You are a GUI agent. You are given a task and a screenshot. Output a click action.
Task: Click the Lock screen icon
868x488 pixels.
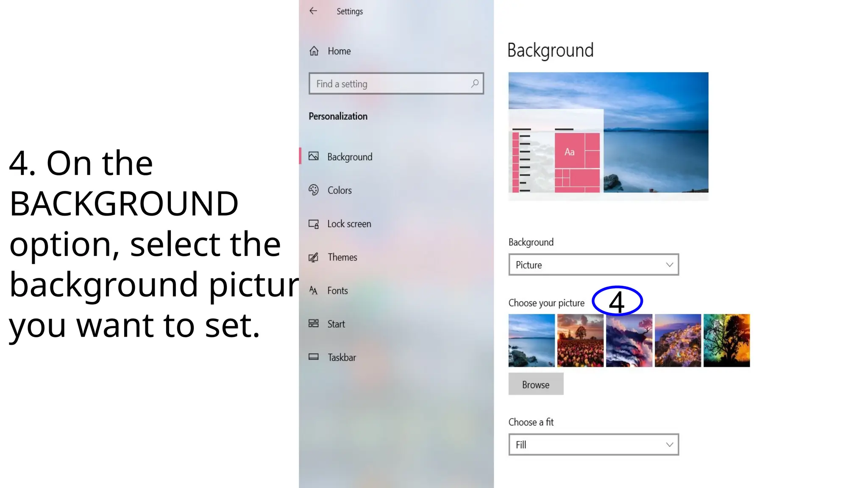(314, 224)
